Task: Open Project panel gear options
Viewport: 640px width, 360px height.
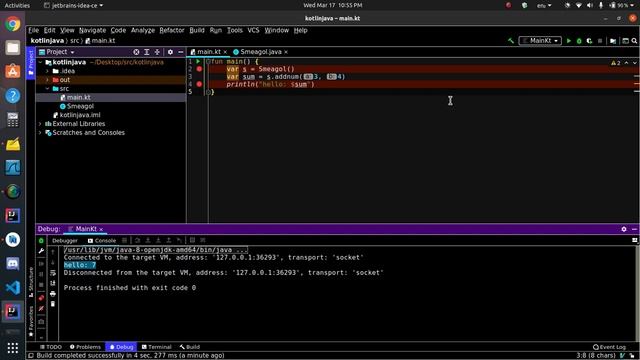Action: (170, 52)
